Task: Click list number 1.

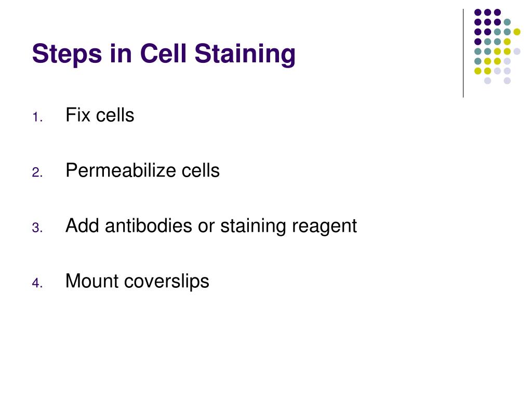Action: 37,117
